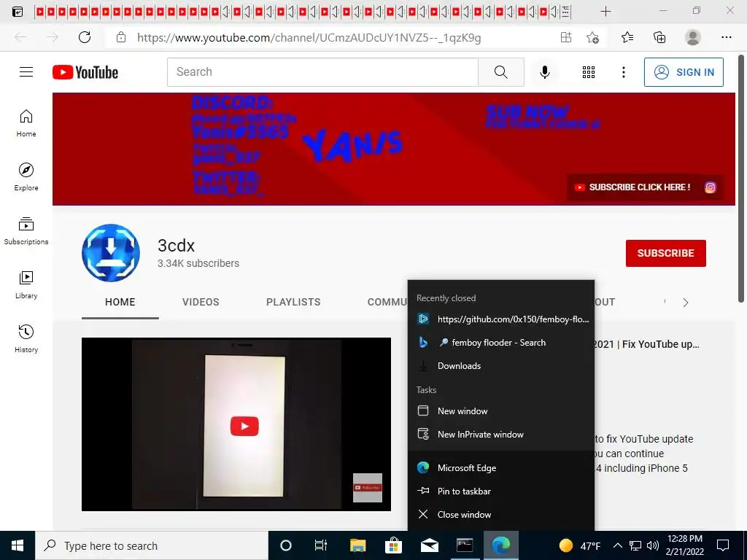Subscribe to the 3cdx channel
Screen dimensions: 747x560
point(665,253)
